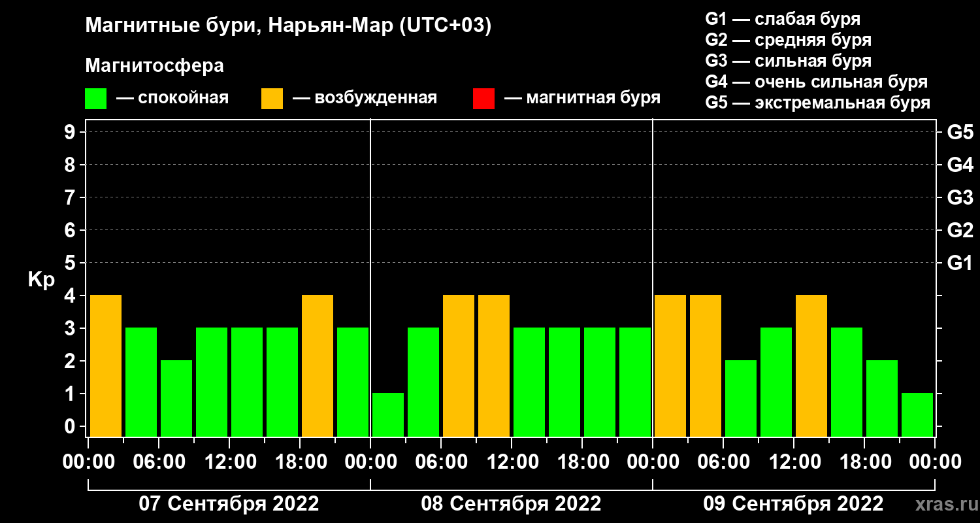Click the green Kp 2 bar at 18:00 on 09 Сентября
Viewport: 980px width, 523px height.
[882, 398]
